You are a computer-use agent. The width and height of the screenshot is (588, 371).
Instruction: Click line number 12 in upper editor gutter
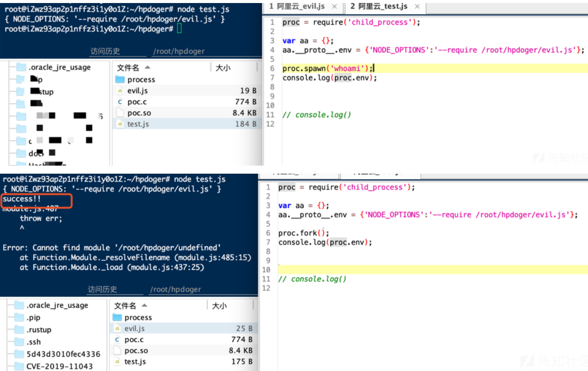coord(270,124)
